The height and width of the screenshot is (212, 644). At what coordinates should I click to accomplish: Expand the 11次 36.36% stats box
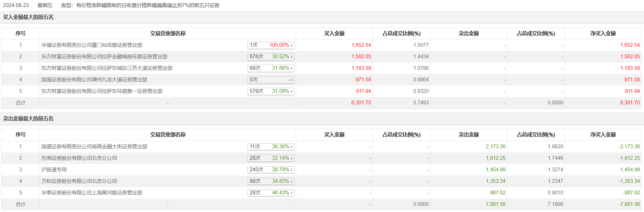pos(271,147)
